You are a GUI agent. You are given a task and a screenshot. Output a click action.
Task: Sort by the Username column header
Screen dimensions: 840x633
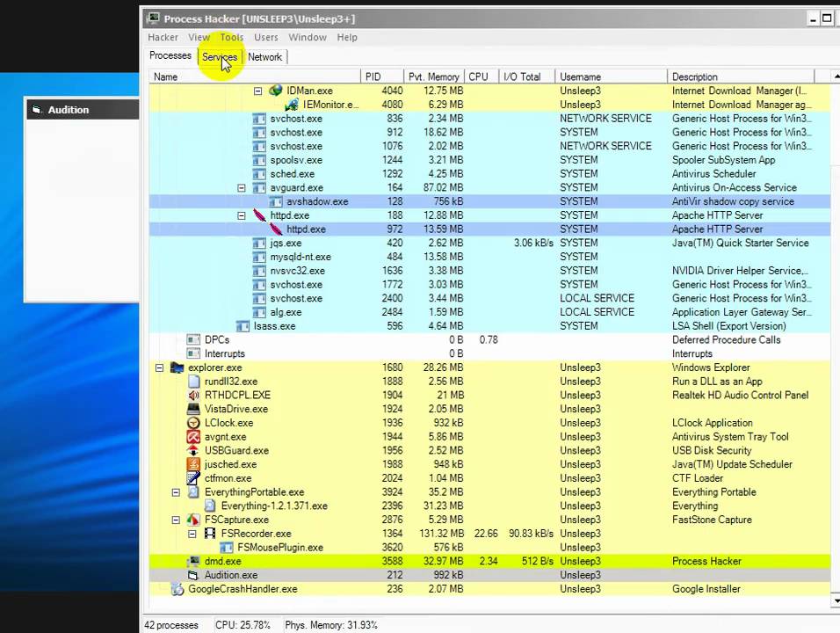coord(611,76)
